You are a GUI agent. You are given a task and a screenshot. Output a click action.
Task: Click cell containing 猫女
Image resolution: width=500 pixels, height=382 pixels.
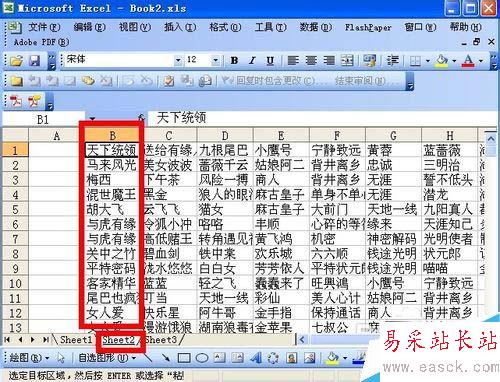pos(225,209)
